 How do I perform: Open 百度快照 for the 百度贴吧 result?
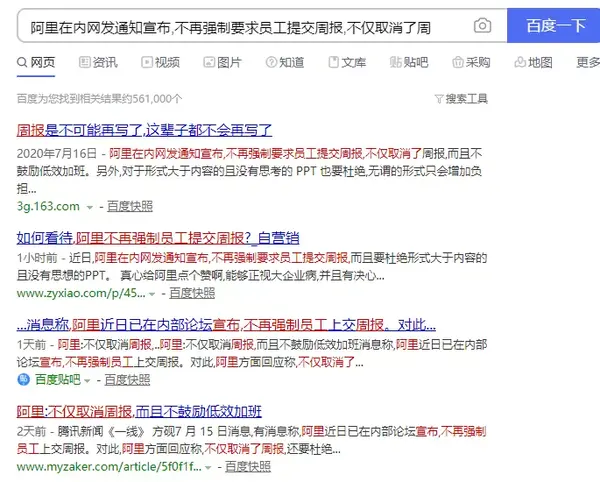tap(127, 380)
